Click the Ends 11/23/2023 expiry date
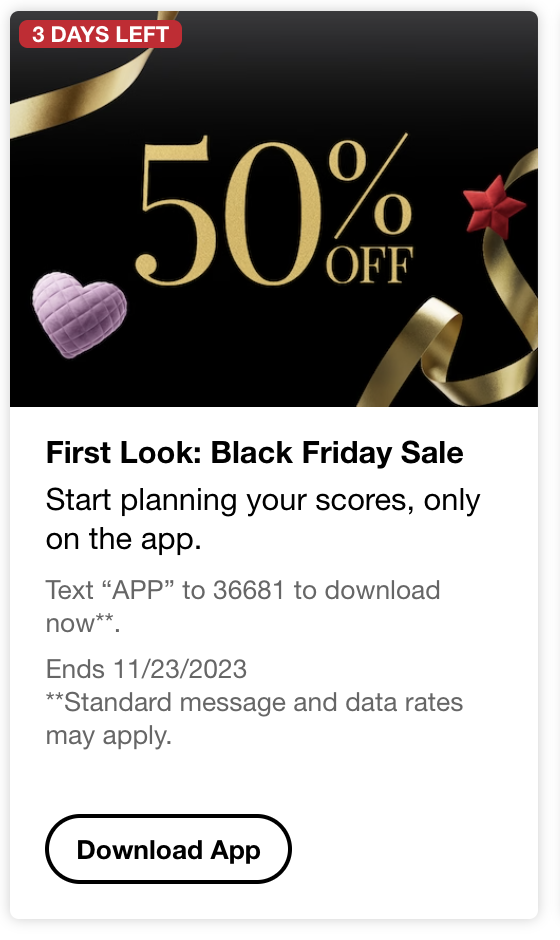Viewport: 560px width, 940px height. 146,669
